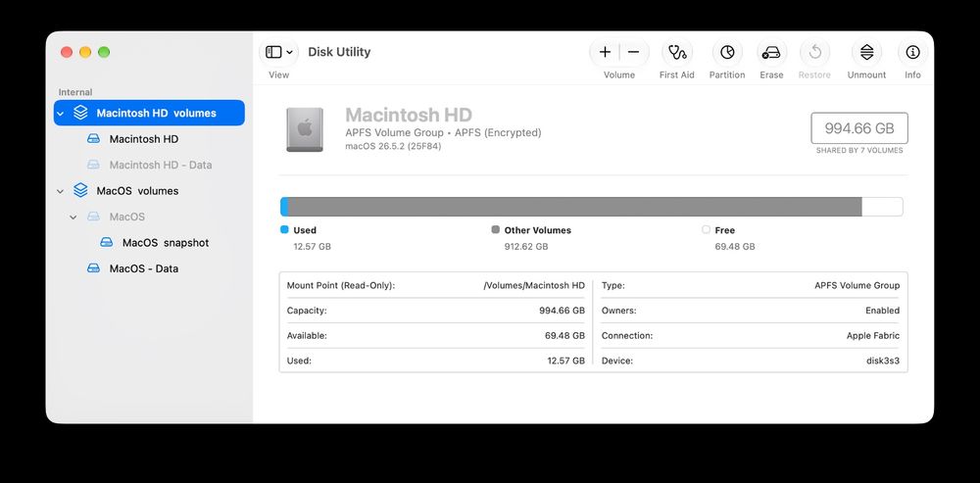Collapse the dimmed MacOS volume chevron

[x=73, y=217]
